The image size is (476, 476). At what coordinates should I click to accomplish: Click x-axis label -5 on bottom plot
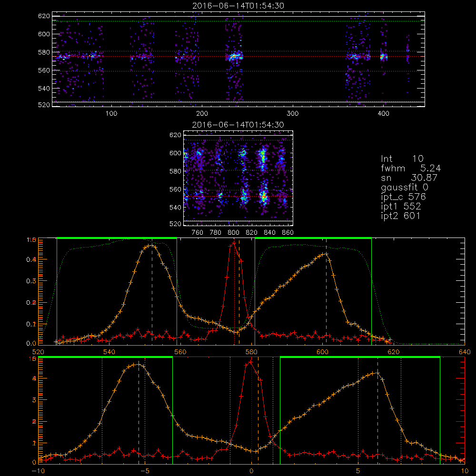(x=145, y=471)
